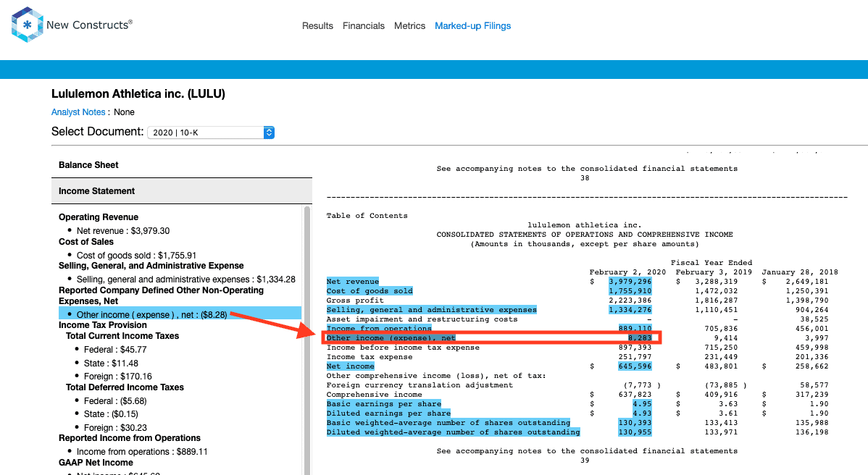Click highlighted Selling, general and administrative expenses in filing
The image size is (868, 475).
431,310
